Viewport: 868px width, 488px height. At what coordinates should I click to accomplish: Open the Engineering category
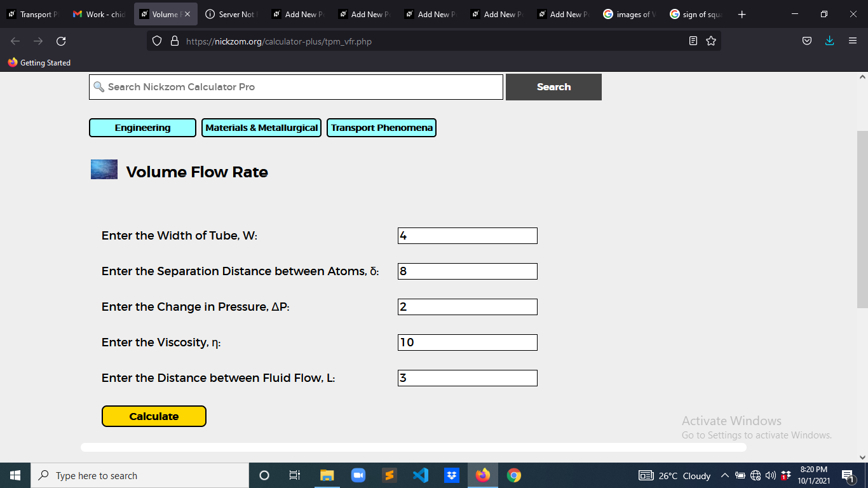click(142, 128)
